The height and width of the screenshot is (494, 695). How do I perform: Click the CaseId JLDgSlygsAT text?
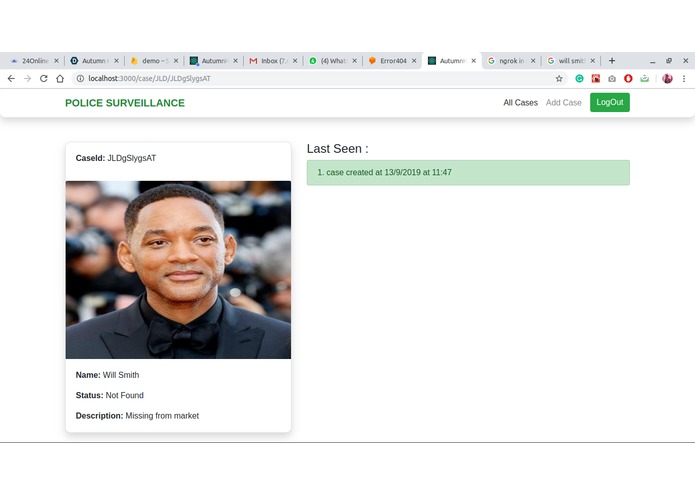(116, 158)
